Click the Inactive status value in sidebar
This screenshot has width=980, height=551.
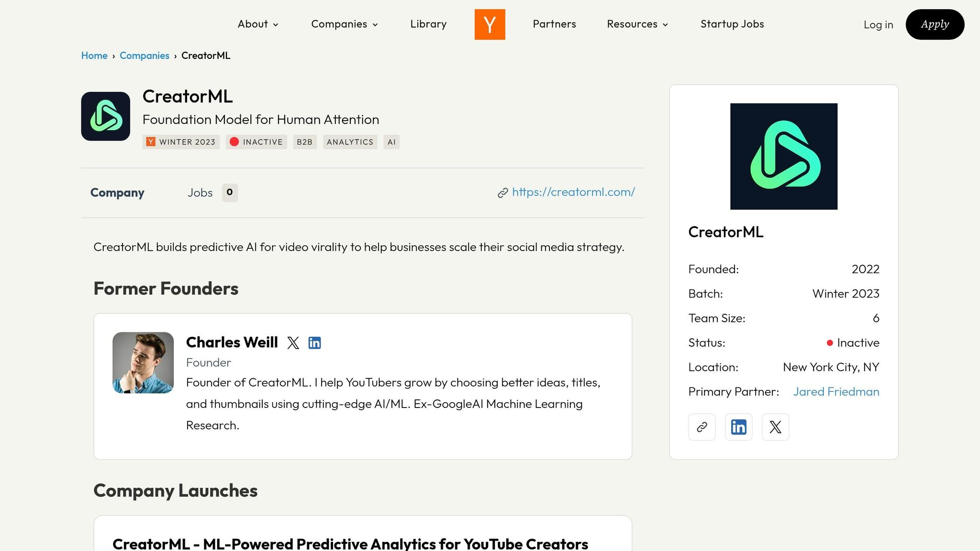click(853, 343)
